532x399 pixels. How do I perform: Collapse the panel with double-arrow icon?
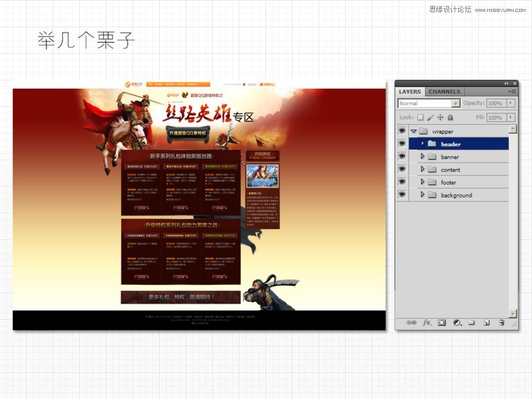pos(506,83)
